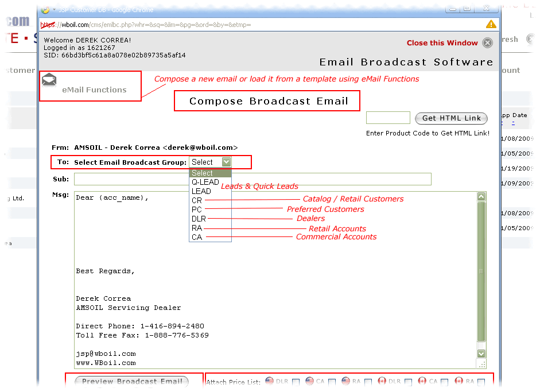
Task: Click the Close this Window link
Action: (442, 43)
